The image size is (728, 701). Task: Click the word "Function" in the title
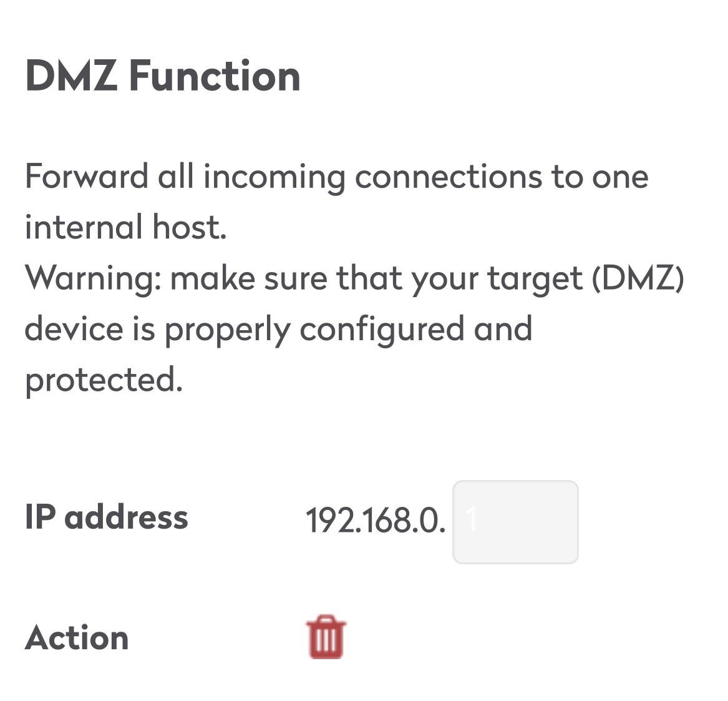(x=215, y=76)
